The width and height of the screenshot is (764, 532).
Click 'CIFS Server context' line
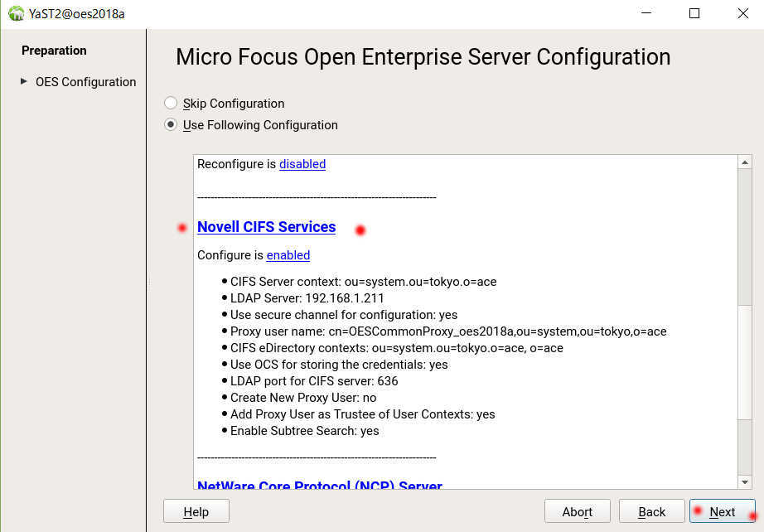pyautogui.click(x=364, y=282)
